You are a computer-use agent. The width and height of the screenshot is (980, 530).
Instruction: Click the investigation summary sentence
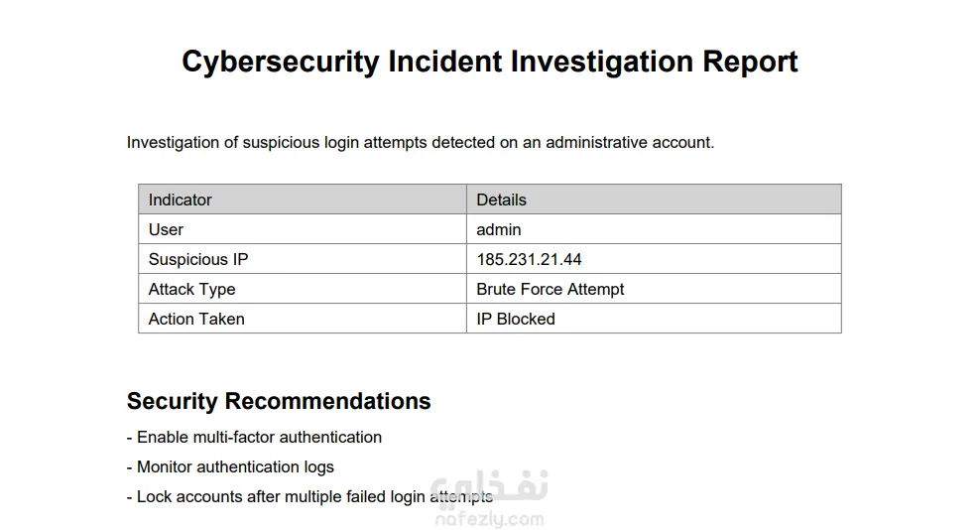point(420,143)
